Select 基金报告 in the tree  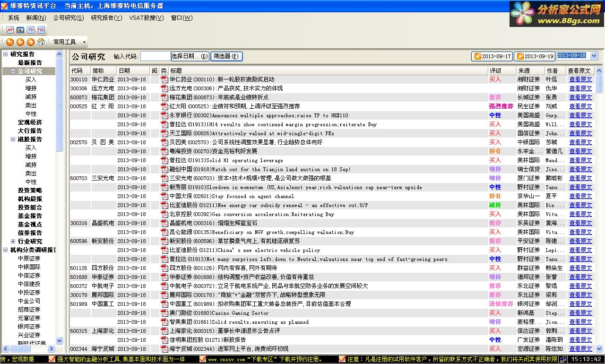[30, 216]
